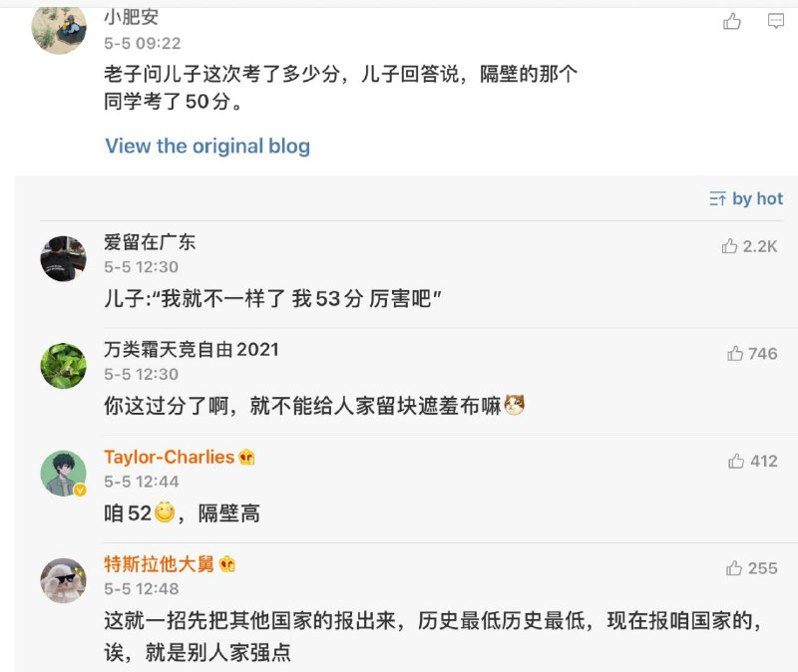Like Taylor-Charlies's comment with 412 likes
The image size is (798, 672).
[736, 461]
